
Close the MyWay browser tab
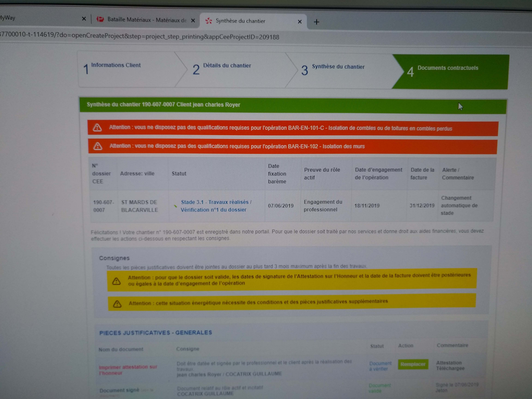coord(84,18)
